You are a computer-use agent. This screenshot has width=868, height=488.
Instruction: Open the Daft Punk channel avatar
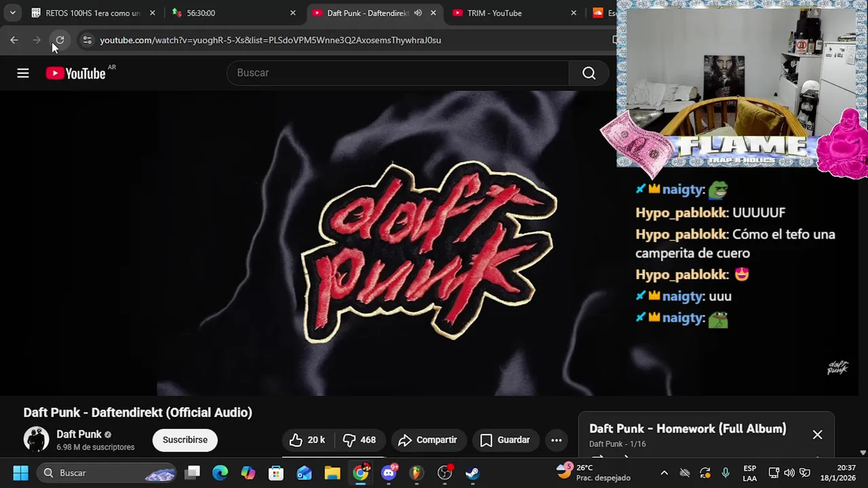[x=36, y=440]
